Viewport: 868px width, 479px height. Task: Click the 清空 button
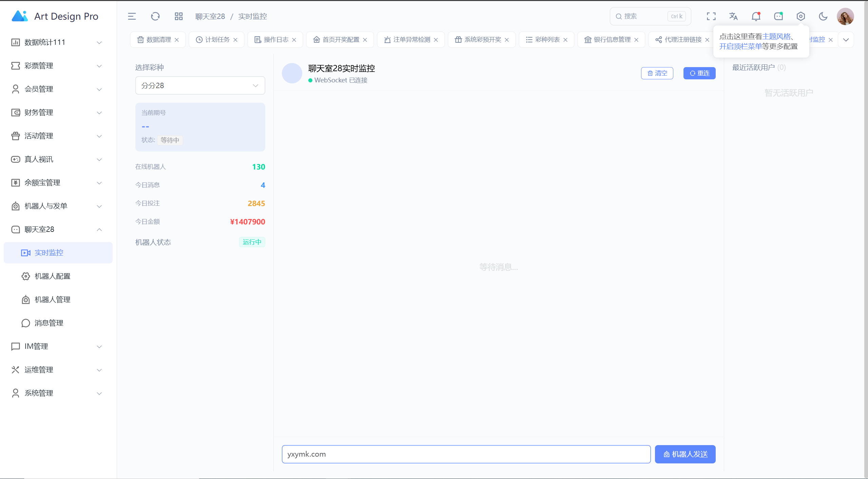click(x=657, y=73)
